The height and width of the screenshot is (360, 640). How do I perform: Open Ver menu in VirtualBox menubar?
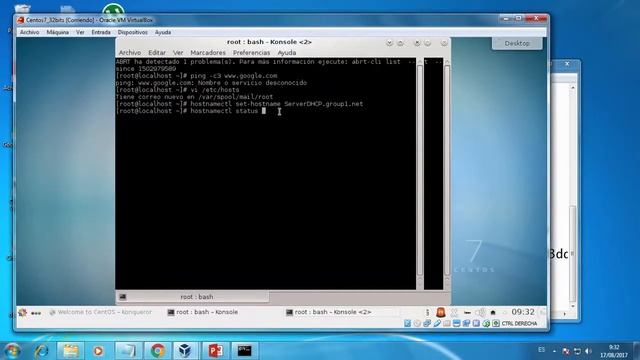point(80,32)
